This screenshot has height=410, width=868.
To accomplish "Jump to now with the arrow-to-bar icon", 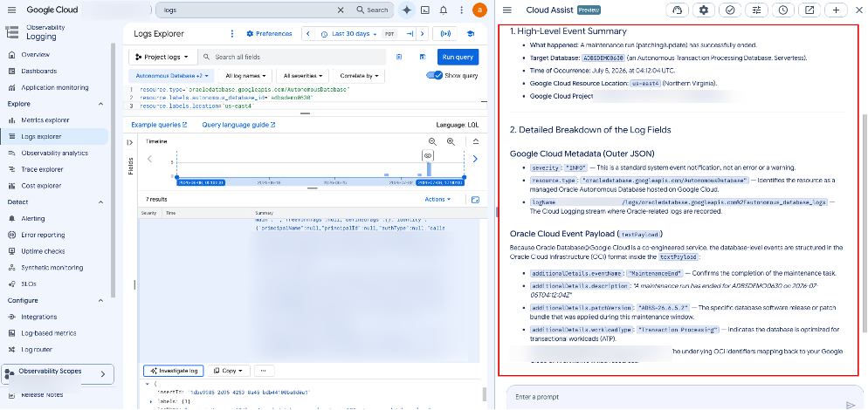I will click(x=410, y=34).
